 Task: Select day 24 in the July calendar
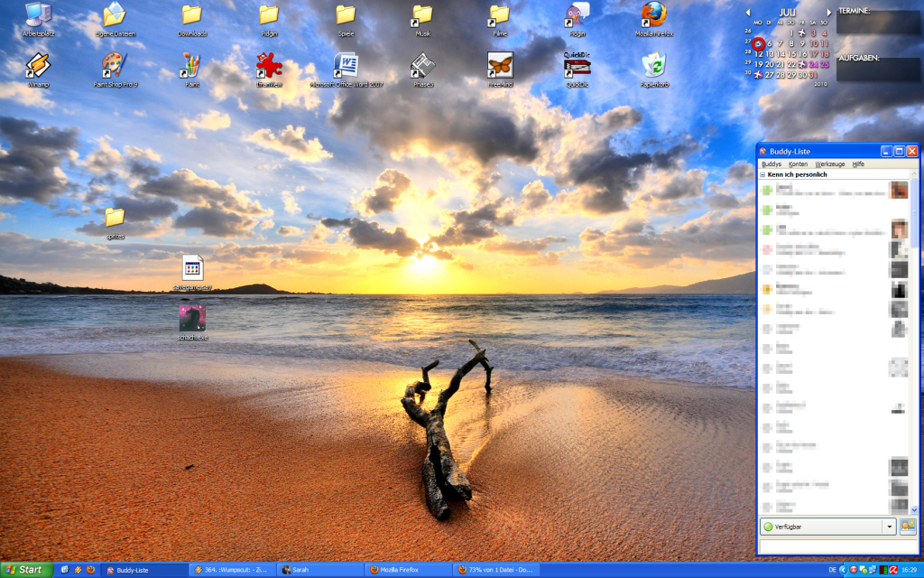pyautogui.click(x=813, y=65)
